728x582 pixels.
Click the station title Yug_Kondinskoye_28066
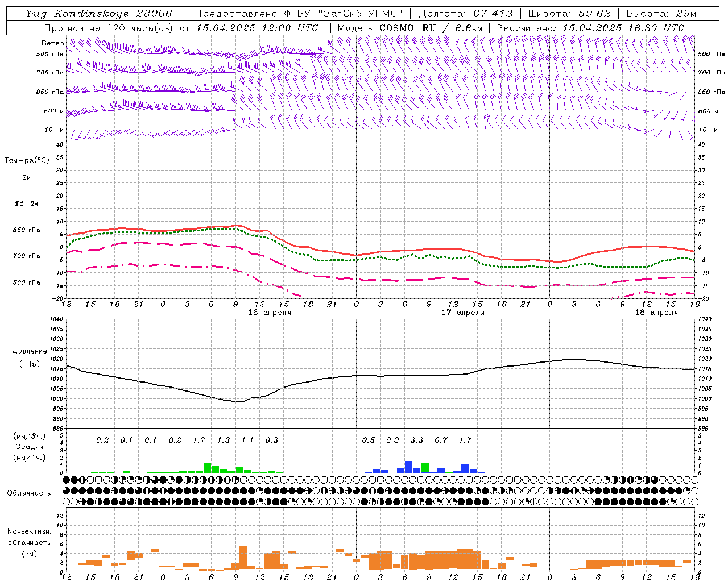(99, 14)
